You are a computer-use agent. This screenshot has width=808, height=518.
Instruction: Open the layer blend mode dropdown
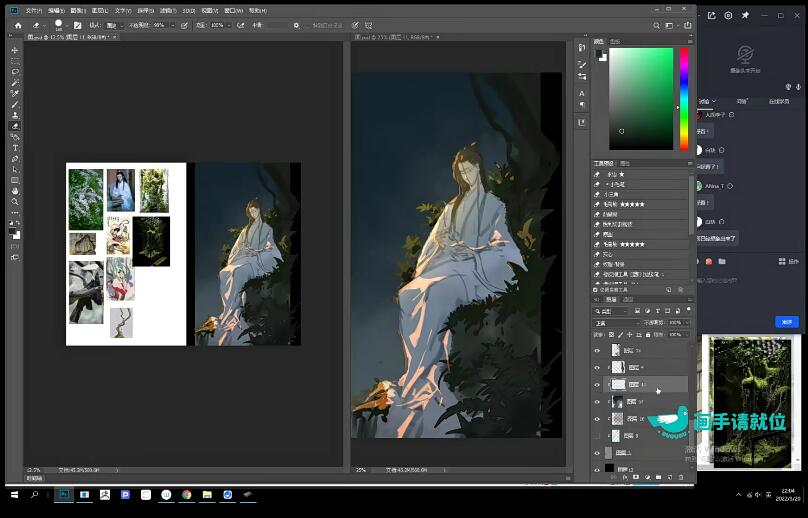(616, 323)
